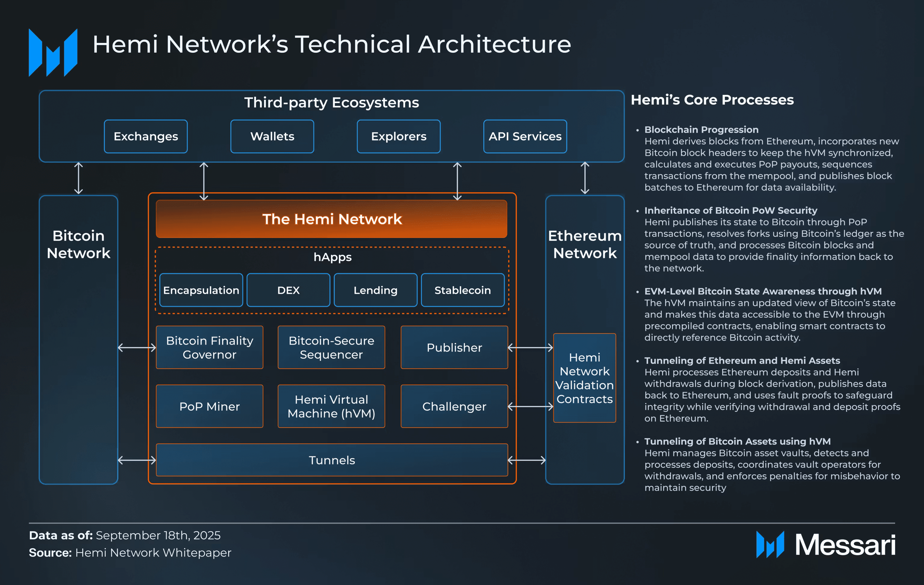Viewport: 924px width, 585px height.
Task: Select the Bitcoin-Secure Sequencer component
Action: pos(331,348)
